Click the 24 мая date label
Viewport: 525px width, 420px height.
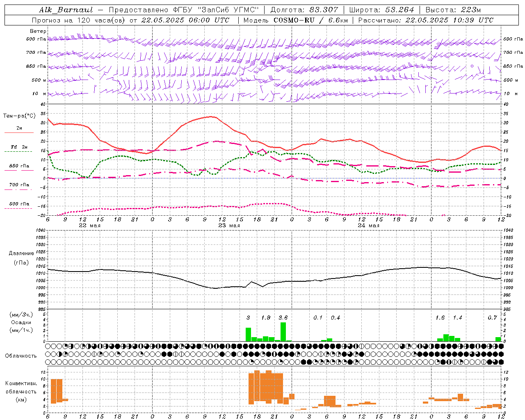click(x=368, y=226)
